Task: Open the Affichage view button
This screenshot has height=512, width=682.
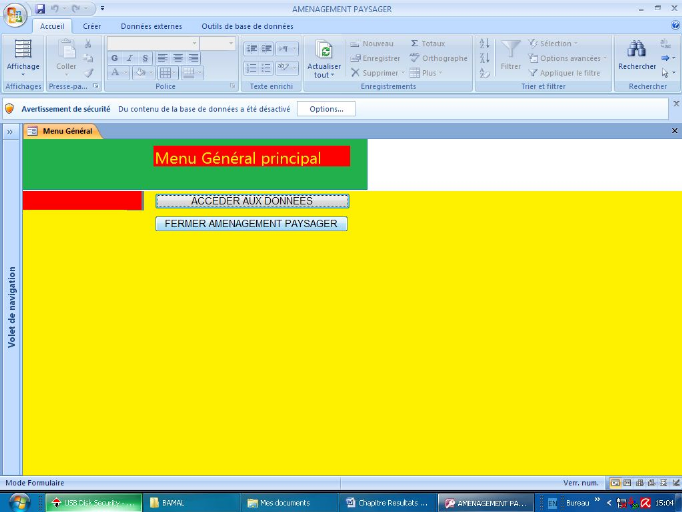Action: [23, 56]
